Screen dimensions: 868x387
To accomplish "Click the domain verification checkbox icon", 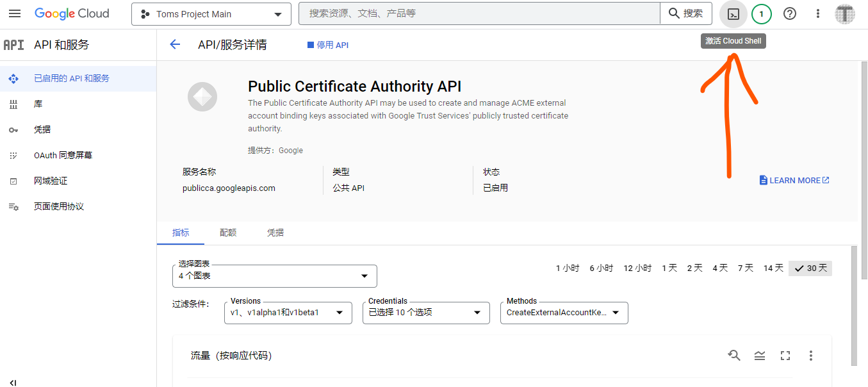I will click(x=13, y=181).
